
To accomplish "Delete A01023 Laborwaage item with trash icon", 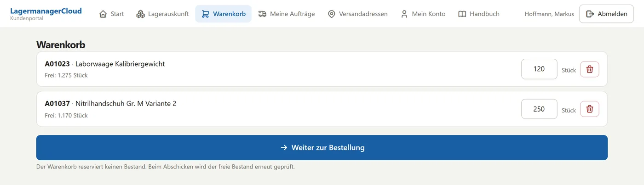I will tap(590, 69).
